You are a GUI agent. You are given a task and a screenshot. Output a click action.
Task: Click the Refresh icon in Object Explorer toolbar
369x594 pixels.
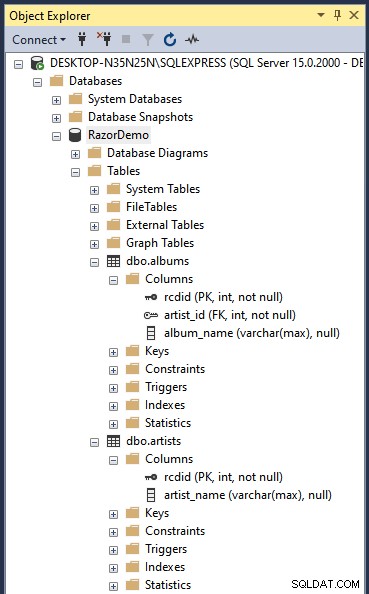[170, 39]
